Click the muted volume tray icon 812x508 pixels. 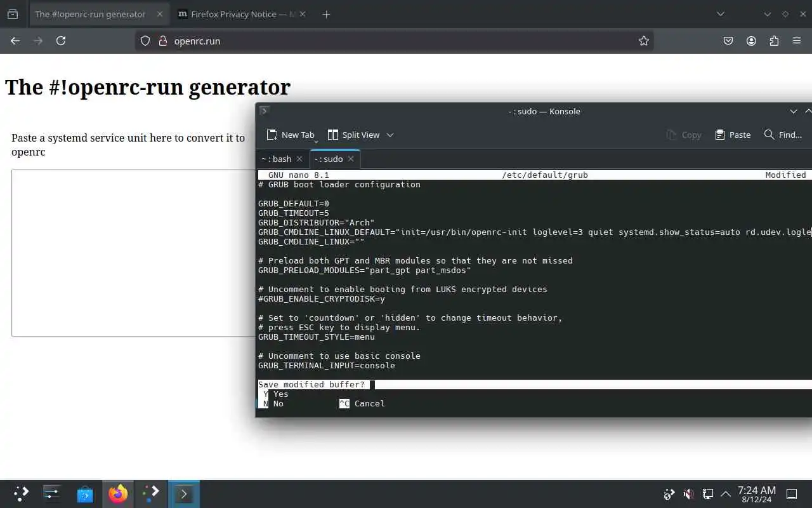(x=688, y=493)
